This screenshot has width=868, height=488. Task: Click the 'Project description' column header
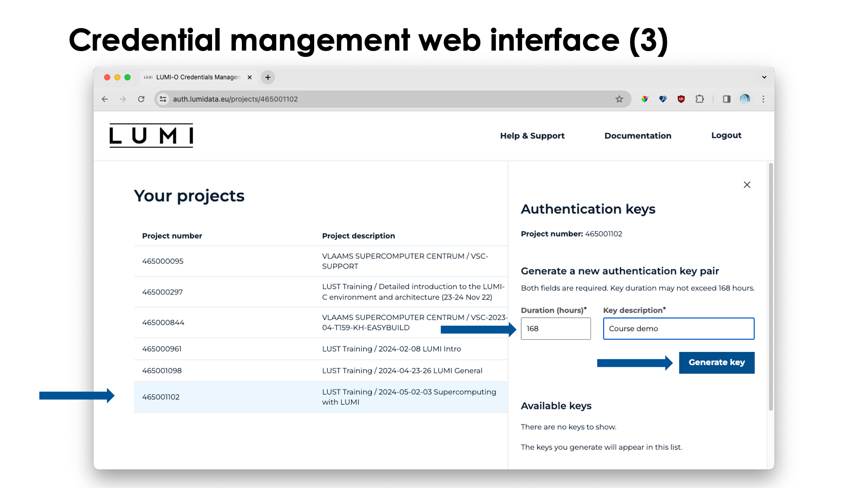[359, 236]
